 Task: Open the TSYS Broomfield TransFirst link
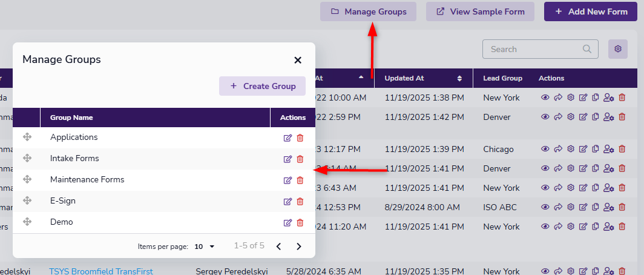coord(100,271)
